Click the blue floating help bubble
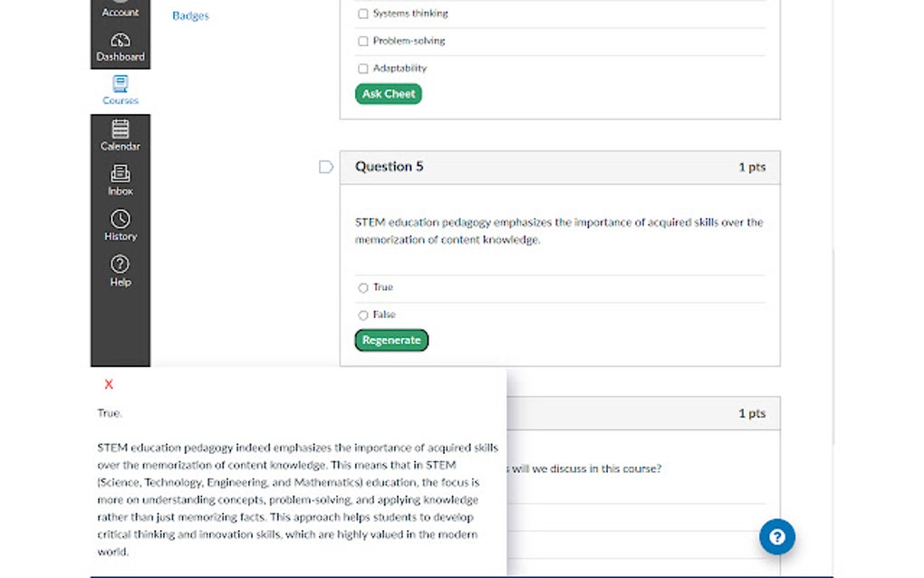The image size is (924, 578). pos(776,536)
